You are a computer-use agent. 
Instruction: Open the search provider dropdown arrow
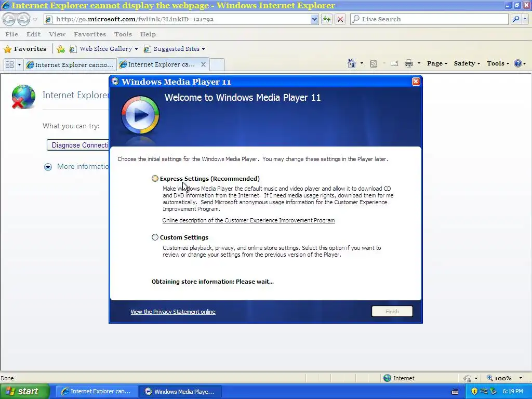tap(525, 19)
